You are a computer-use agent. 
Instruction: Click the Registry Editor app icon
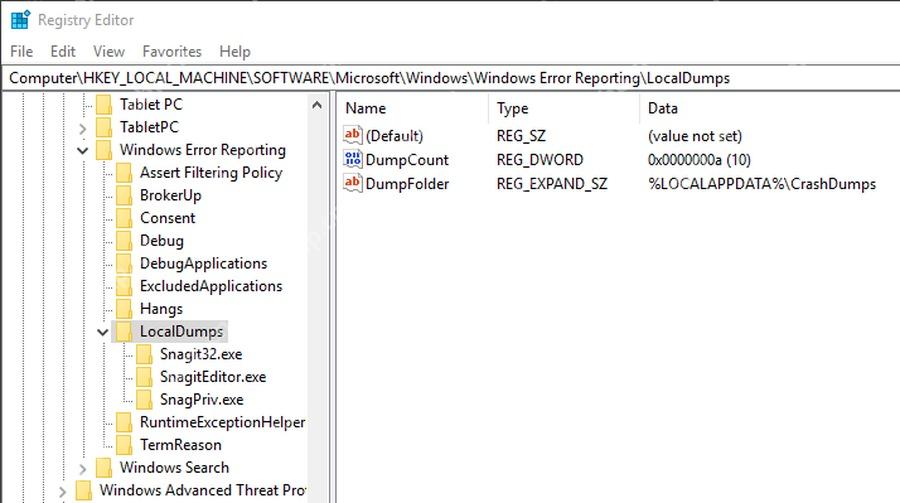click(x=20, y=20)
